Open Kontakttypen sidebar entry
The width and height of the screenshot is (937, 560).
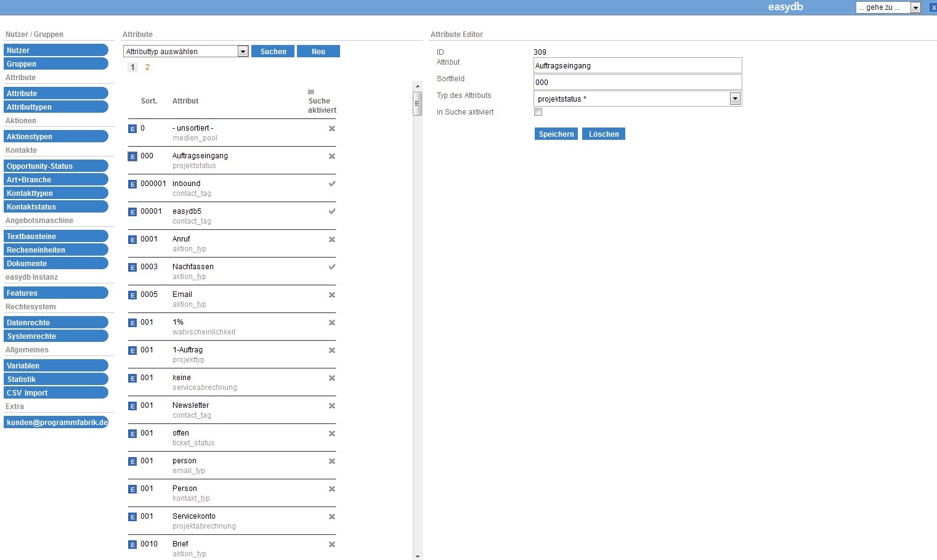pyautogui.click(x=56, y=193)
